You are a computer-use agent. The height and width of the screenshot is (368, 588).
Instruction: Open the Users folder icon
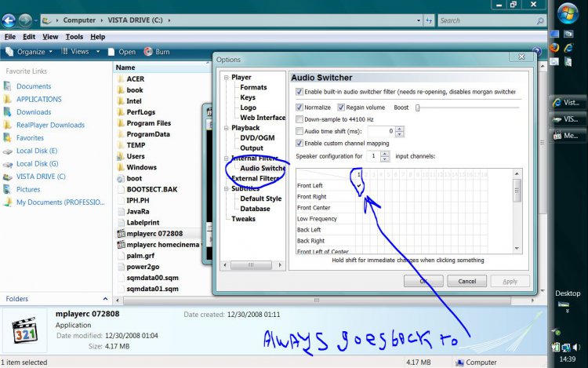[x=121, y=156]
